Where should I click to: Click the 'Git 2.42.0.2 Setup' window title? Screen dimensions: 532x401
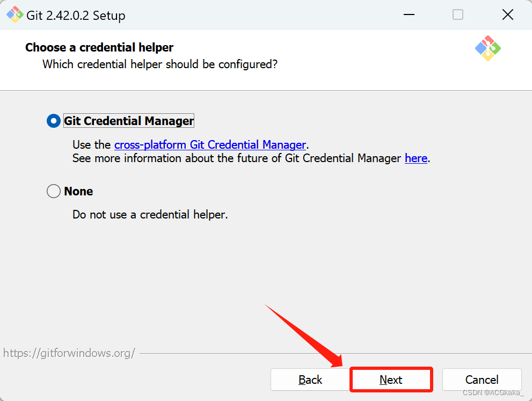coord(76,16)
